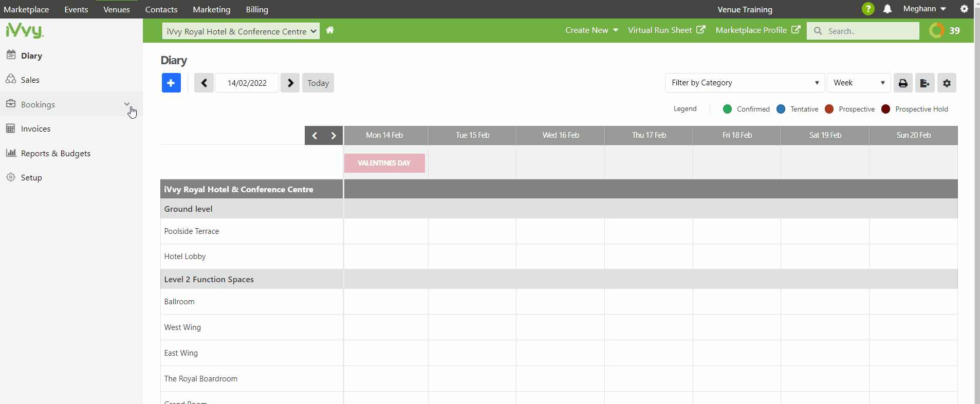Click the Bookings briefcase icon in sidebar

tap(11, 104)
